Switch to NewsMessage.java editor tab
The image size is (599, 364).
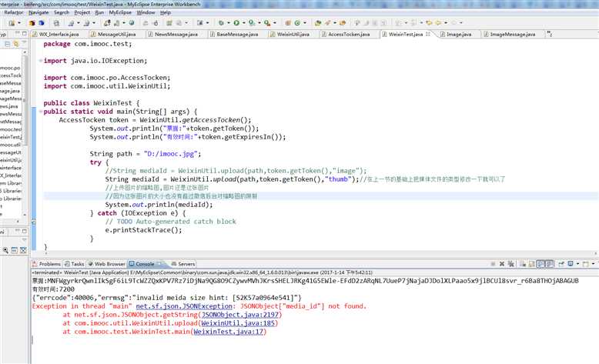[x=172, y=34]
